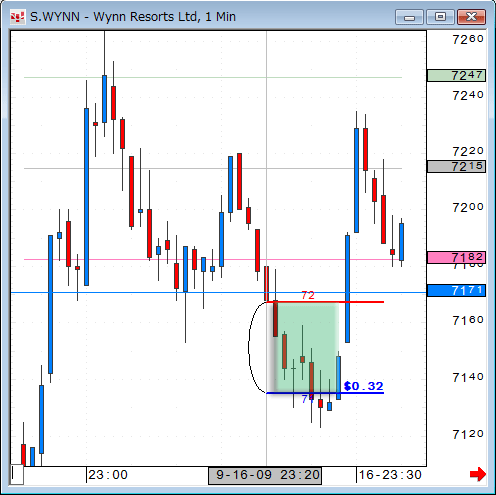This screenshot has width=496, height=495.
Task: Click the 7200 price scale value
Action: coord(468,208)
